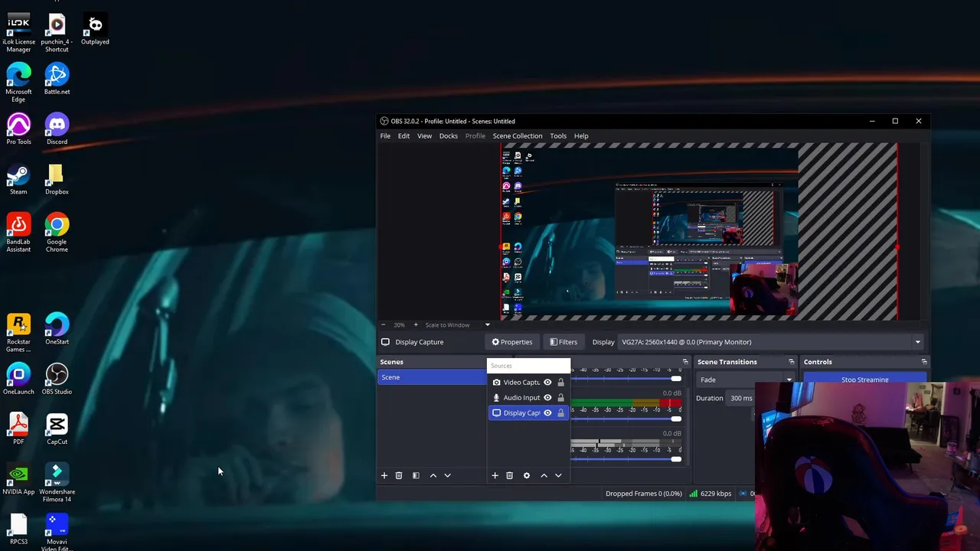
Task: Open the Tools menu in OBS
Action: coord(558,136)
